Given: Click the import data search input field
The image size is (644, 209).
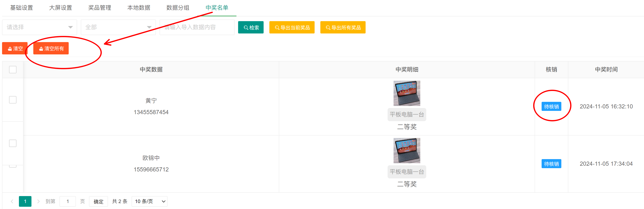Looking at the screenshot, I should (197, 27).
